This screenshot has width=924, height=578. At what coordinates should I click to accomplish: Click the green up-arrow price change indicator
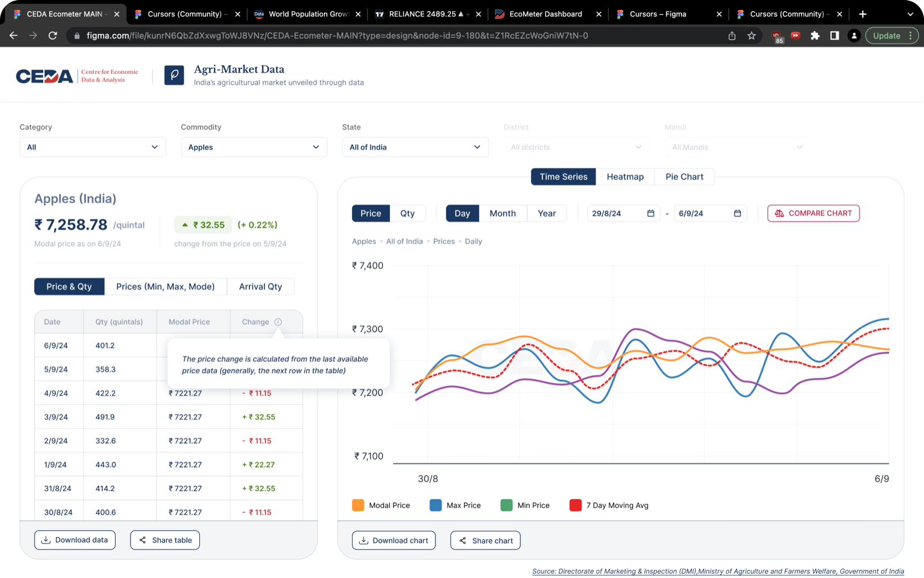point(203,225)
